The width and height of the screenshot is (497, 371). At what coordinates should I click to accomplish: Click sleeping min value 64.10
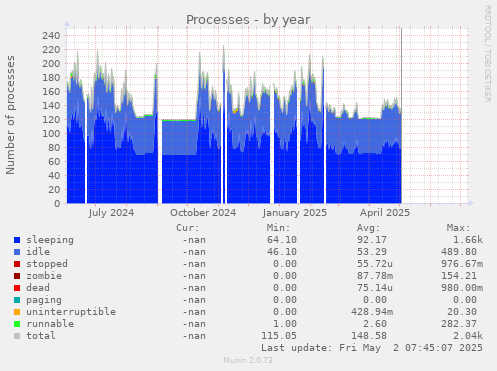click(282, 240)
